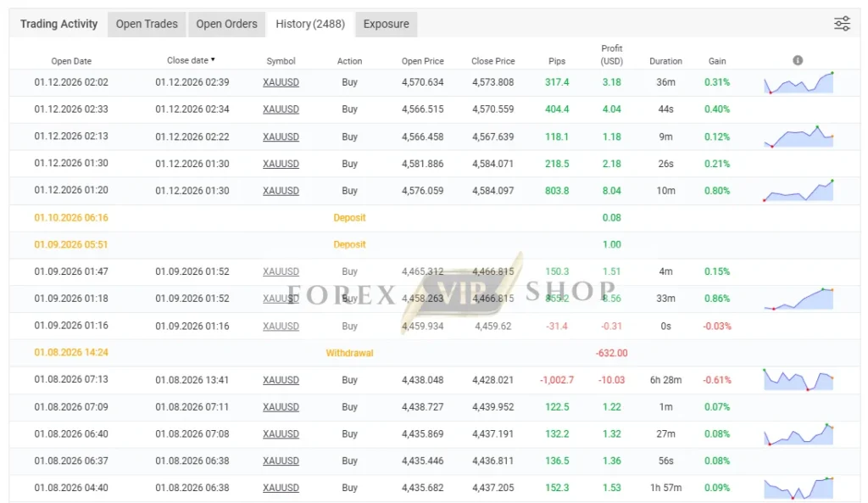Click the Deposit entry dated 01.09.2026 05:51
Screen dimensions: 868x503
tap(350, 245)
